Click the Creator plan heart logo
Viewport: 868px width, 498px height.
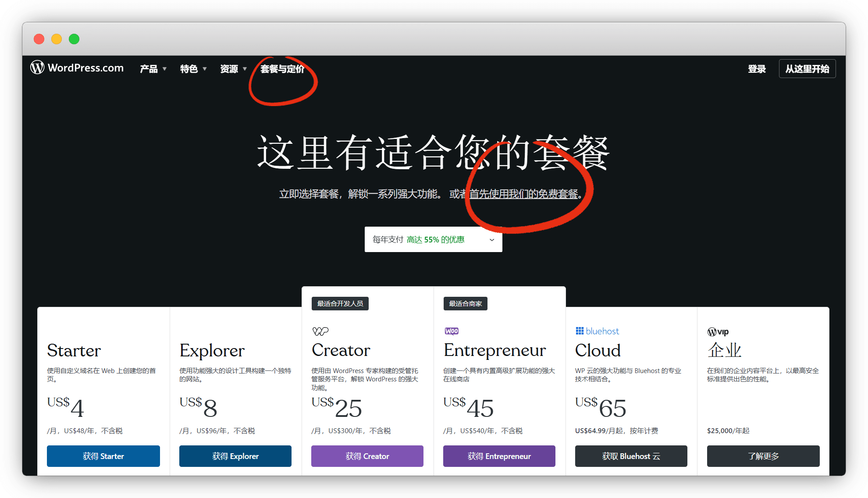coord(320,331)
